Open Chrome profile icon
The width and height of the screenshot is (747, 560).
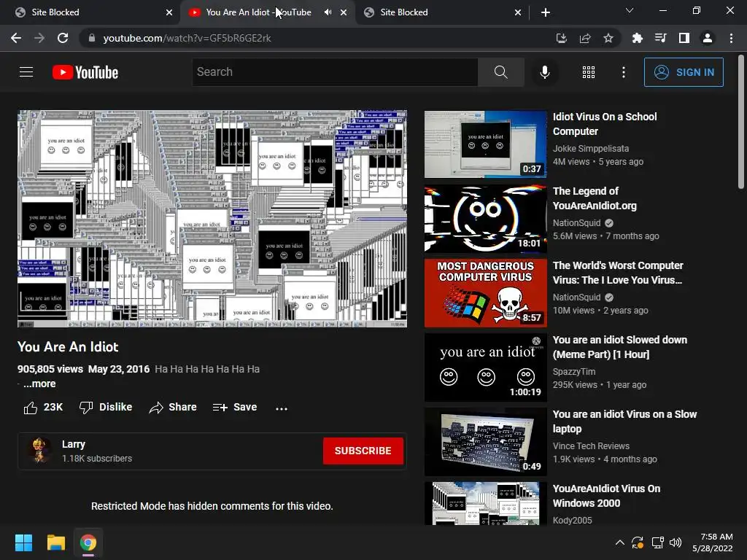pyautogui.click(x=707, y=38)
